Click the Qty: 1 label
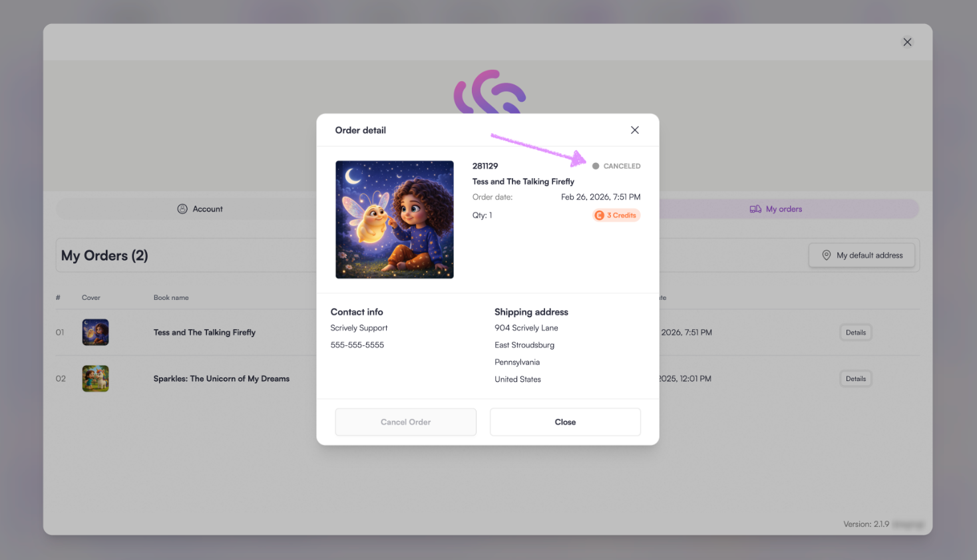Screen dimensions: 977x560 (483, 215)
